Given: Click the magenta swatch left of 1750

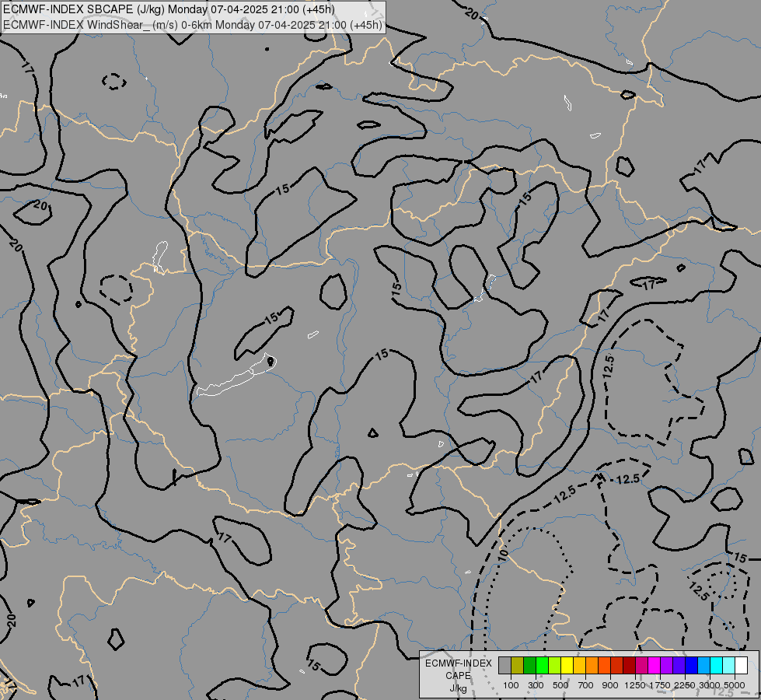Looking at the screenshot, I should [x=655, y=666].
